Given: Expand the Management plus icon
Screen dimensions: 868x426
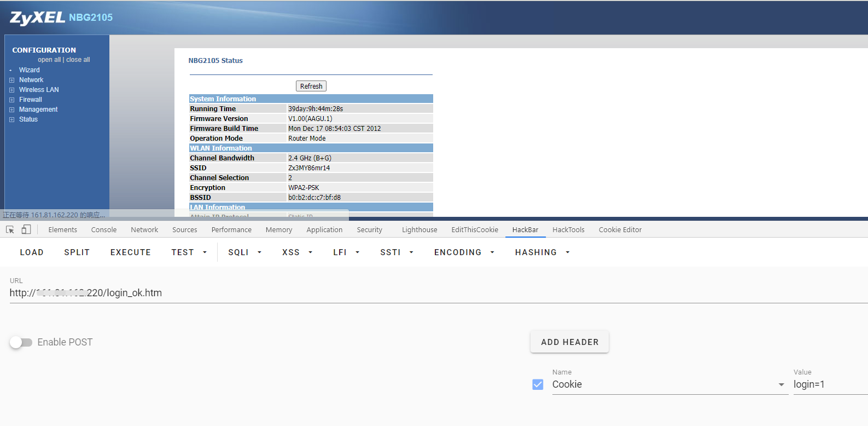Looking at the screenshot, I should [11, 110].
